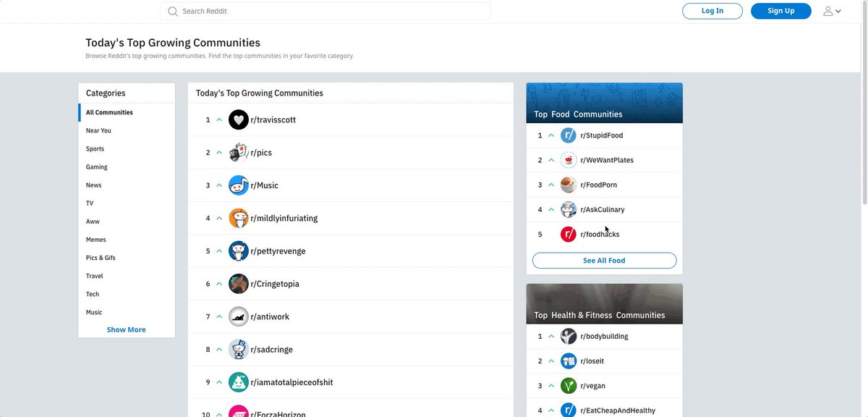
Task: Click the page vertical scrollbar
Action: pyautogui.click(x=864, y=101)
